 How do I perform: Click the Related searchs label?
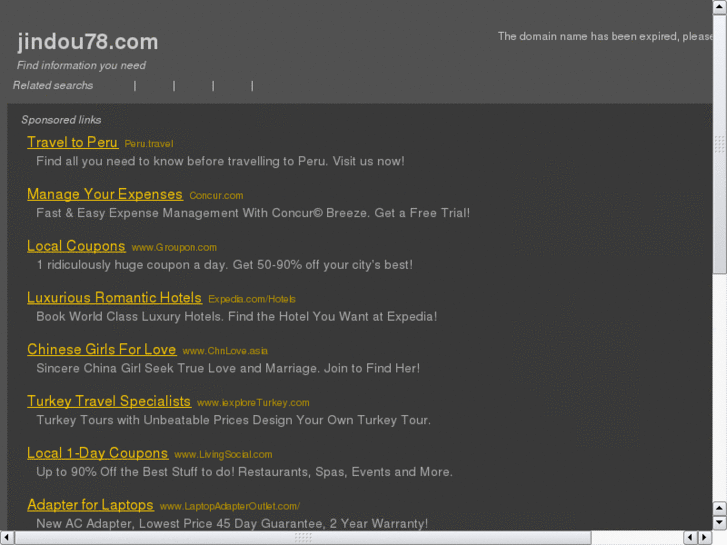pos(53,85)
